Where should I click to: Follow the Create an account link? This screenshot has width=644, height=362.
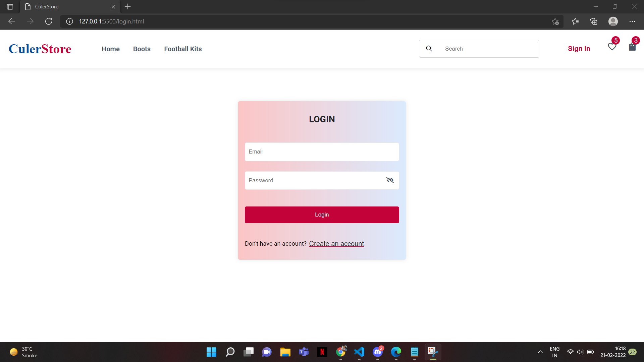(x=336, y=244)
